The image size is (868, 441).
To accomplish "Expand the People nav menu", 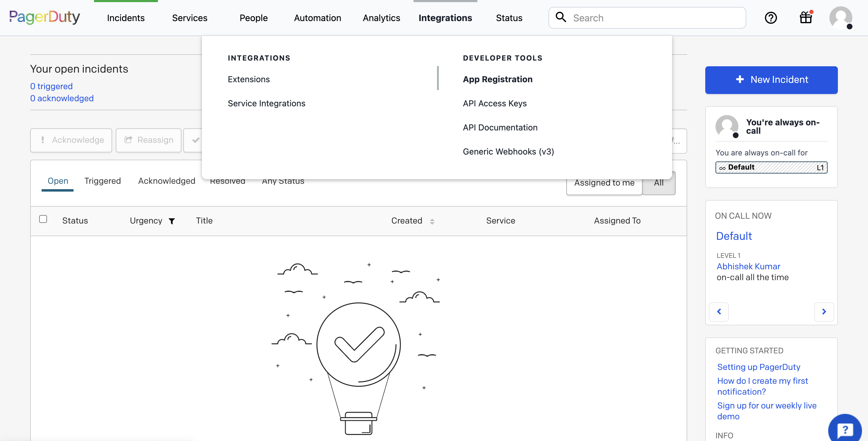I will click(253, 18).
